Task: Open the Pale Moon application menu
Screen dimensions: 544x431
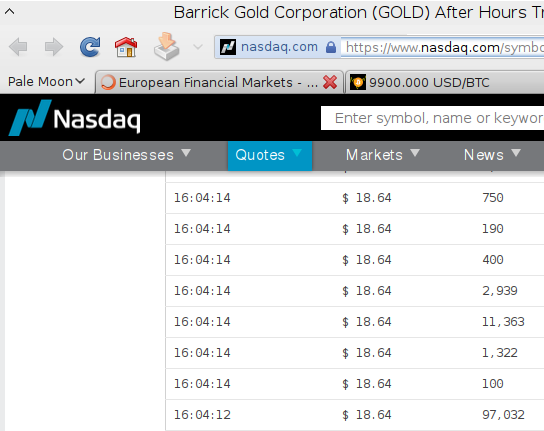Action: pos(46,82)
